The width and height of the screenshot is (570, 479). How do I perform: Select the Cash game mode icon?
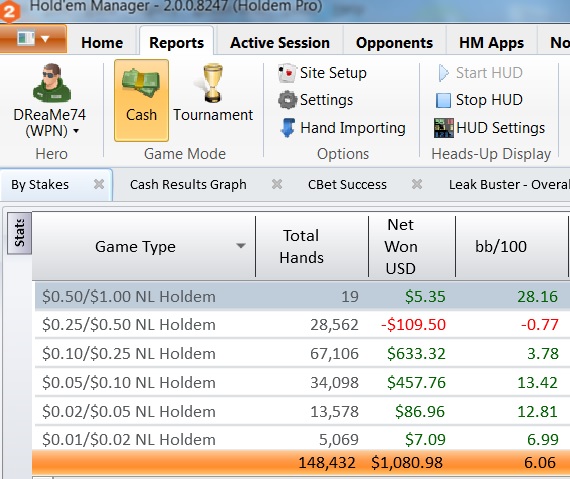(141, 84)
